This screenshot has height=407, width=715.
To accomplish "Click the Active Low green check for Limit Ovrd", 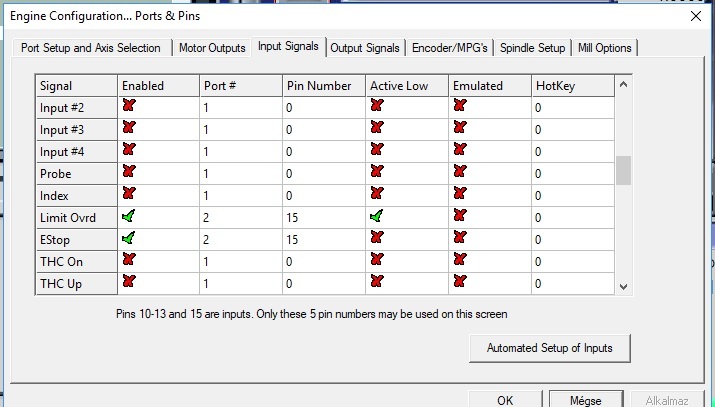I will (x=377, y=217).
